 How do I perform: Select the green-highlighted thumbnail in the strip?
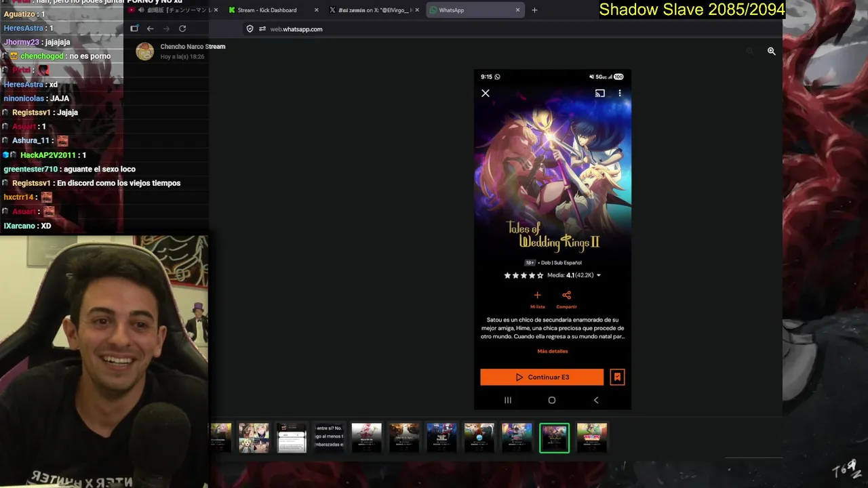coord(554,438)
